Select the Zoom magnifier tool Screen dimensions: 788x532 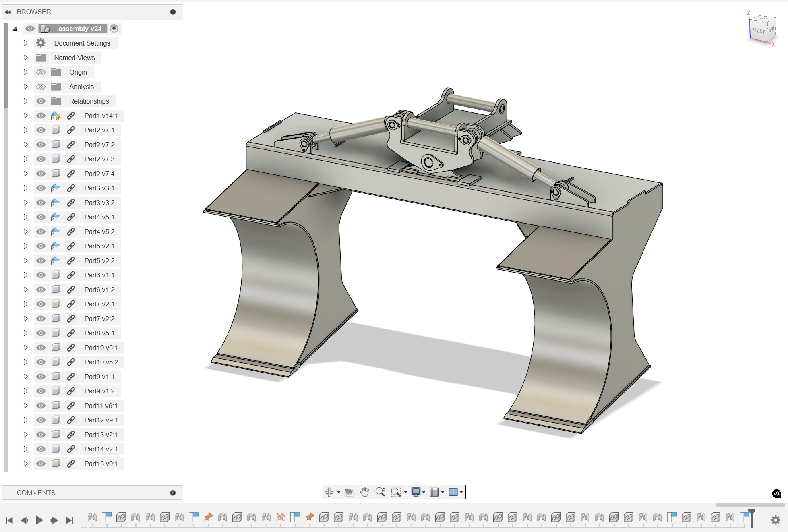(380, 492)
